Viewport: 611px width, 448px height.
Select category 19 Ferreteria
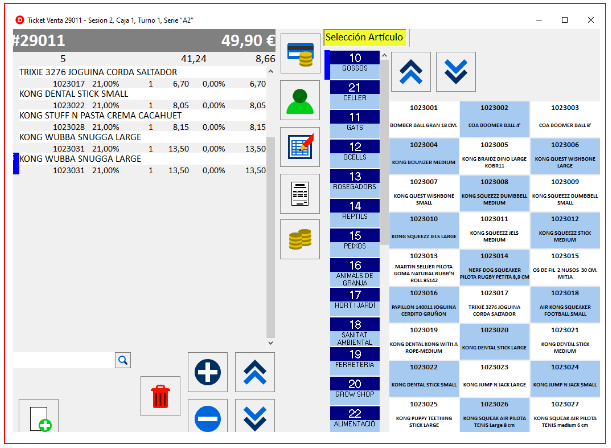[355, 361]
